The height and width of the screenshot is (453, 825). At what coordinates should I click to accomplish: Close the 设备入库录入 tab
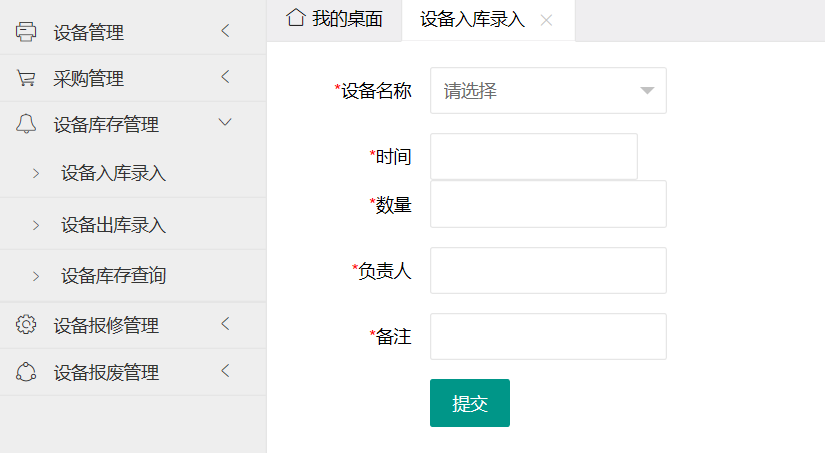(x=546, y=20)
